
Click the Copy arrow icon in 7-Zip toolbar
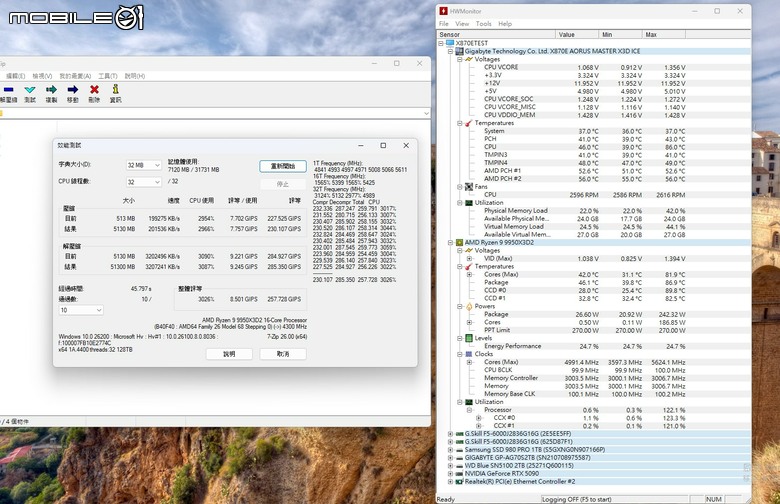pos(51,90)
